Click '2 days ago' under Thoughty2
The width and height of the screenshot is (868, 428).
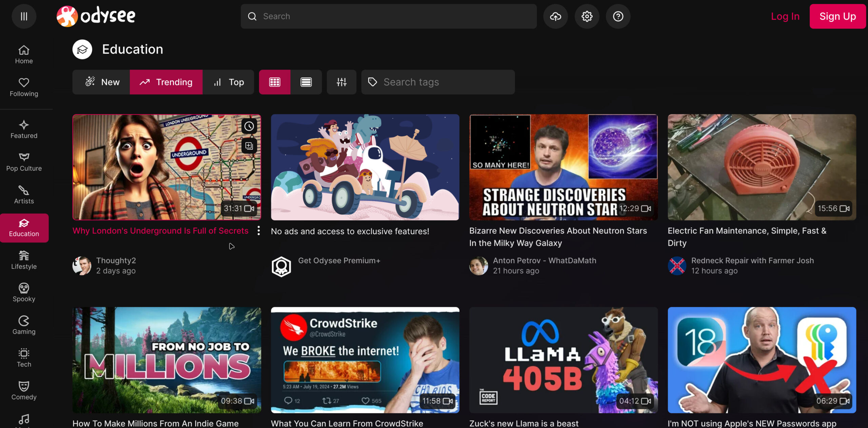pos(116,271)
